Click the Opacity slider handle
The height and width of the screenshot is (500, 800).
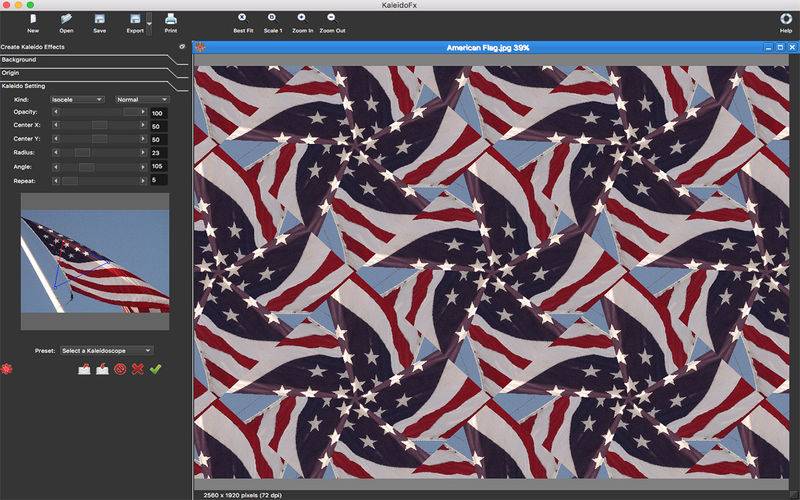[132, 112]
